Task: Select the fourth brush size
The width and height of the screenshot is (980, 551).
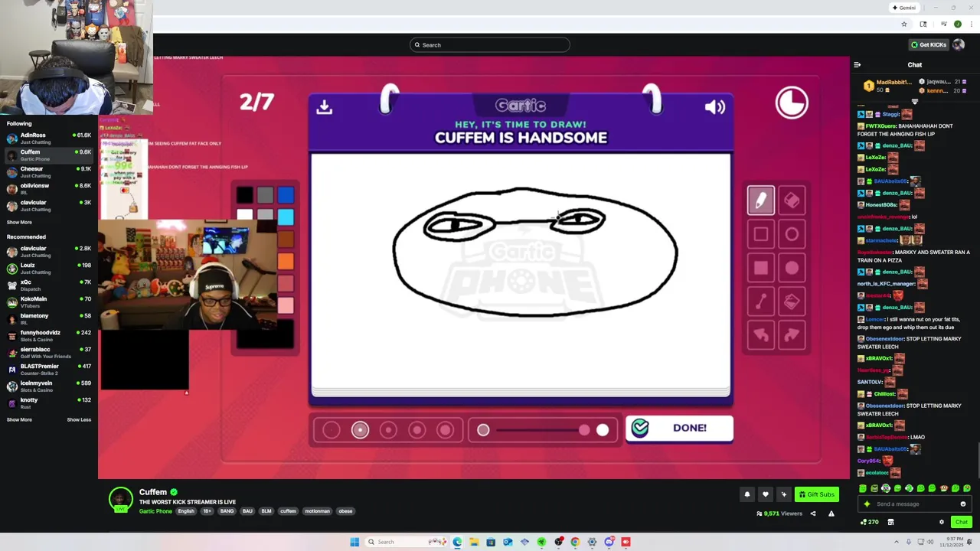Action: point(416,431)
